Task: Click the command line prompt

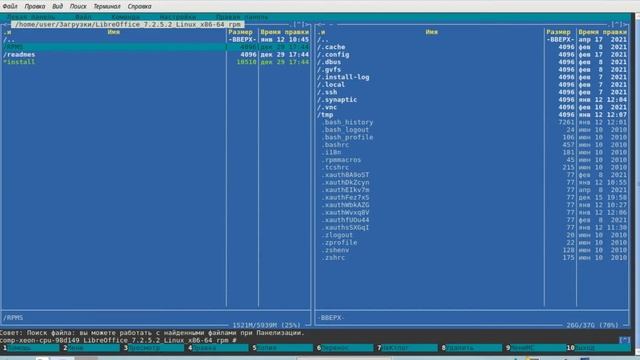Action: pyautogui.click(x=118, y=340)
